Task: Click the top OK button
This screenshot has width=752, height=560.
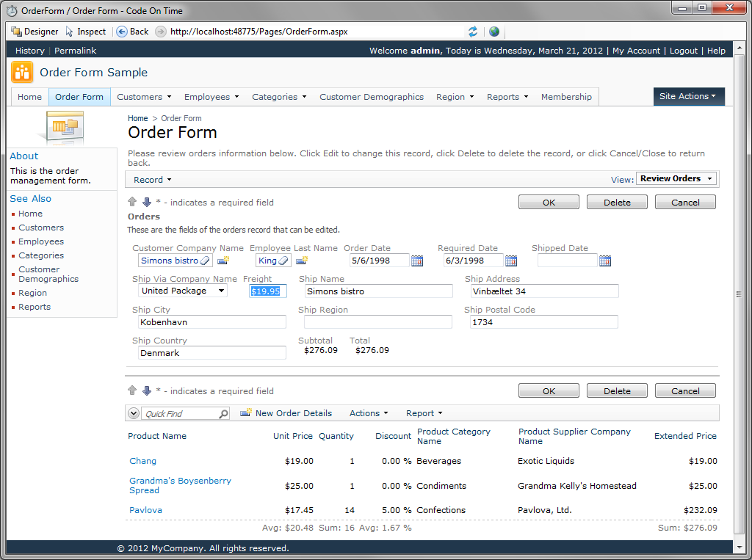Action: click(x=549, y=202)
